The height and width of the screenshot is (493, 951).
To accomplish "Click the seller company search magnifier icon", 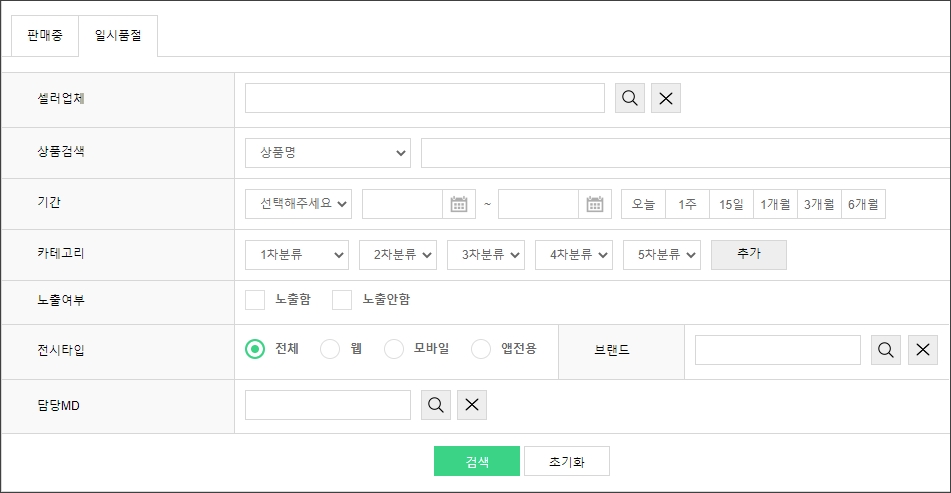I will 630,98.
